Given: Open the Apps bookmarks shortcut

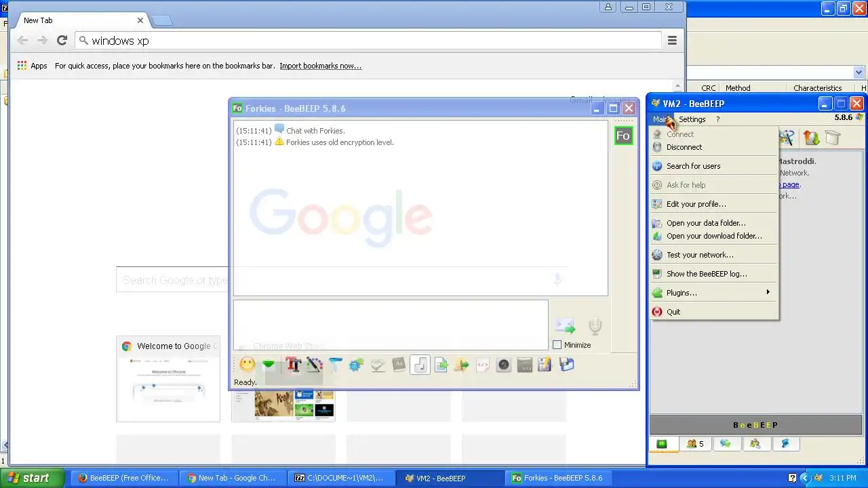Looking at the screenshot, I should 32,66.
